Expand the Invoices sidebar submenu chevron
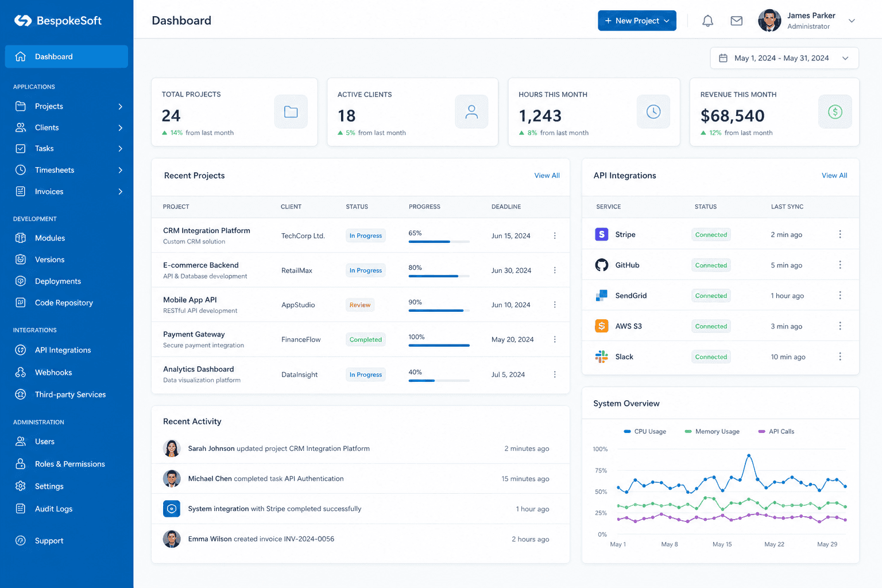The image size is (882, 588). 121,192
